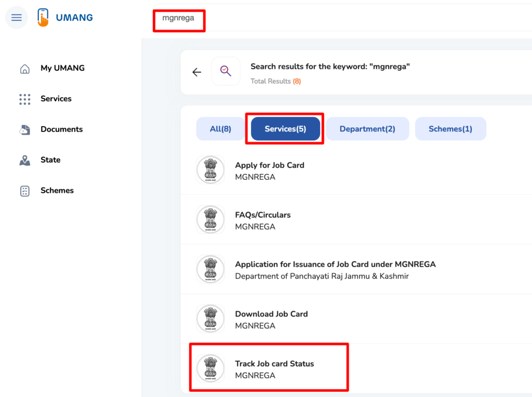Image resolution: width=532 pixels, height=397 pixels.
Task: Open the Department(2) tab
Action: point(367,129)
